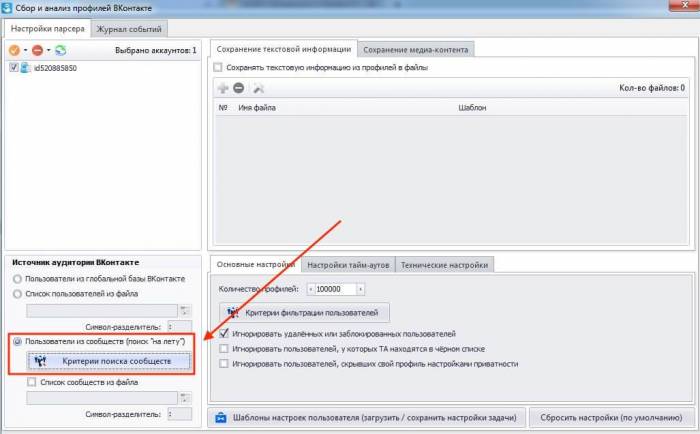Toggle ignoring deleted or blocked users
This screenshot has width=700, height=434.
(224, 334)
